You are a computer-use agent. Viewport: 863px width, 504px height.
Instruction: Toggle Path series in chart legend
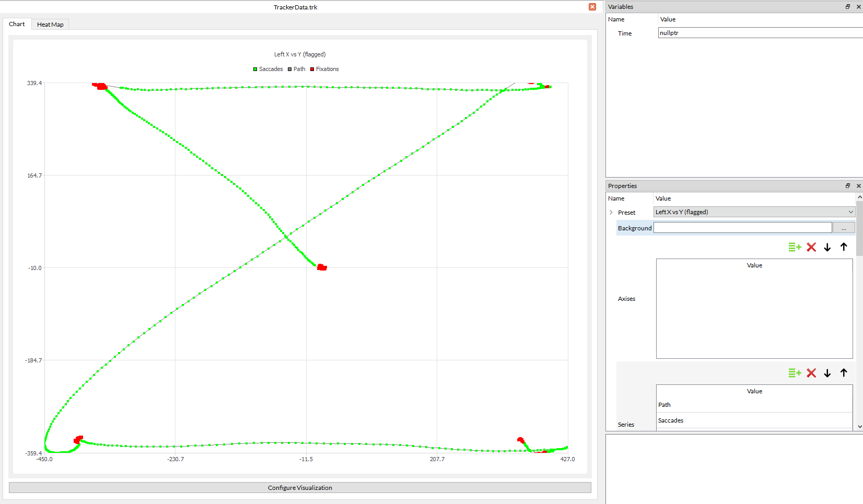click(296, 69)
